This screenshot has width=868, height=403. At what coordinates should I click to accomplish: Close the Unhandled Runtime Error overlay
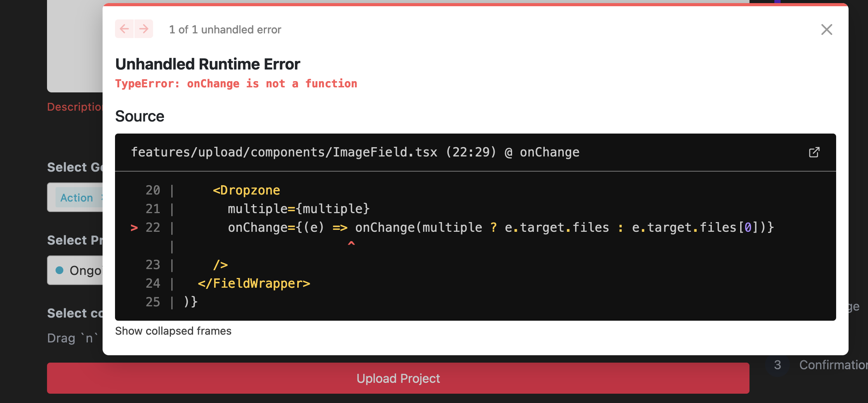pyautogui.click(x=826, y=29)
